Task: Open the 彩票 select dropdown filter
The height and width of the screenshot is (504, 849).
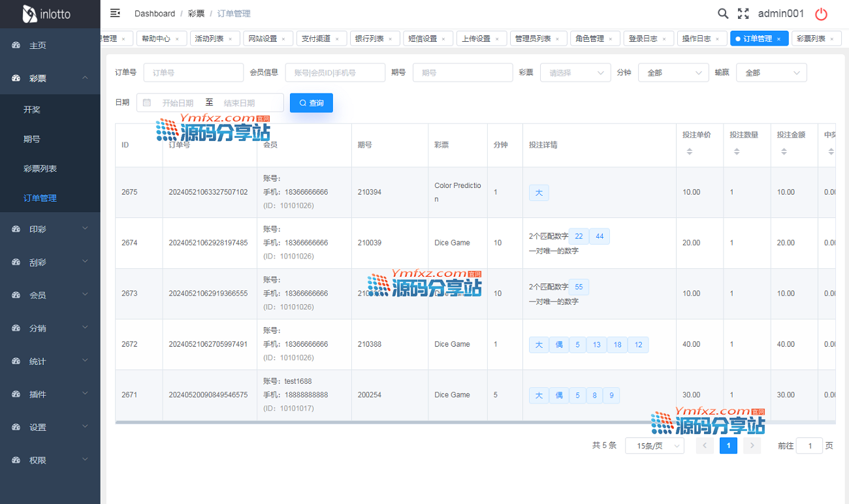Action: tap(575, 72)
